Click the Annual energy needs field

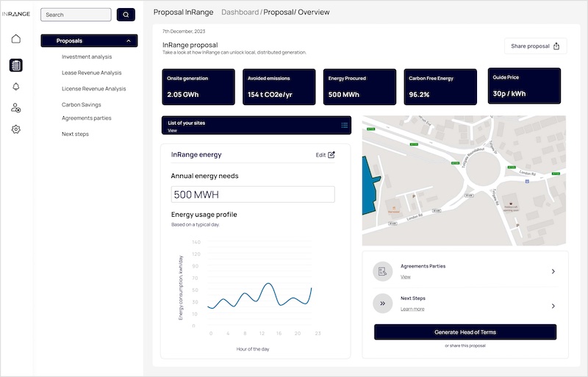(253, 194)
